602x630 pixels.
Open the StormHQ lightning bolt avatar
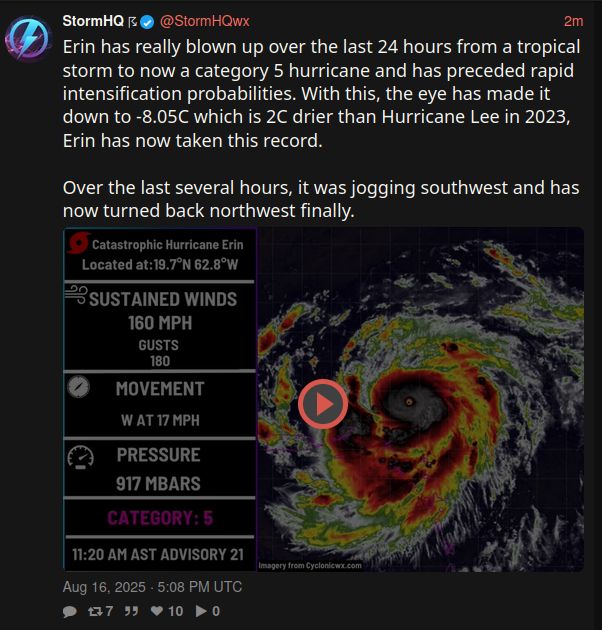(x=28, y=39)
